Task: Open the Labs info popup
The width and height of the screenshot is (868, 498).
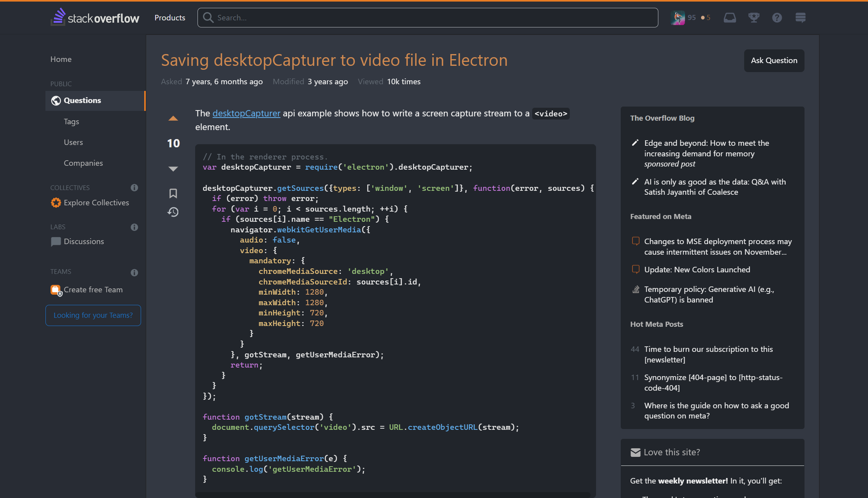Action: (134, 227)
